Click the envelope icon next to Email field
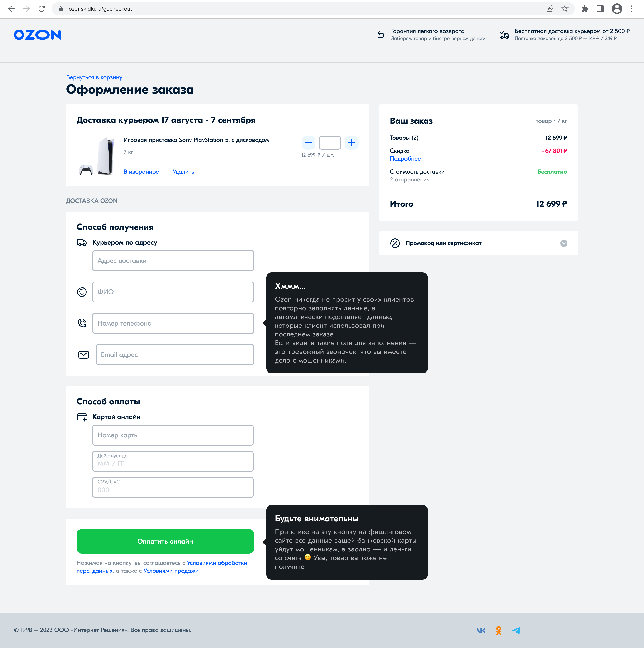644x648 pixels. (x=83, y=354)
